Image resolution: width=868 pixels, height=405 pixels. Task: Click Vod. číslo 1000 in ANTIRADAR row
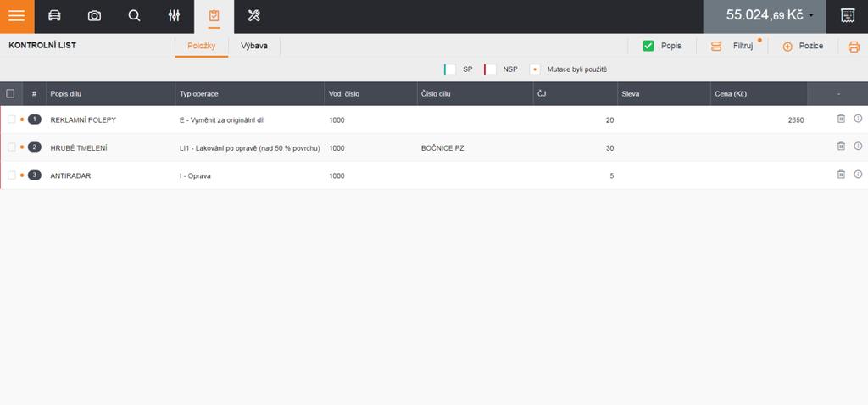pyautogui.click(x=337, y=176)
